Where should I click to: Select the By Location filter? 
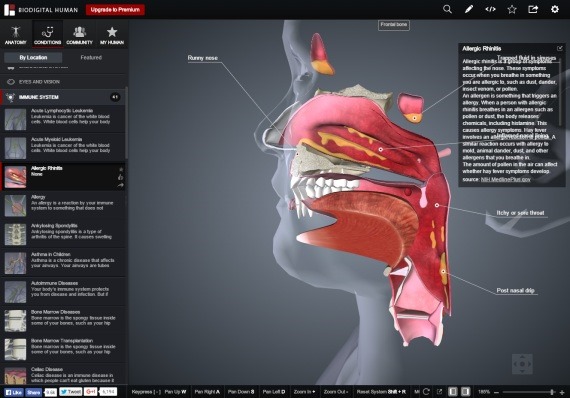click(x=33, y=57)
